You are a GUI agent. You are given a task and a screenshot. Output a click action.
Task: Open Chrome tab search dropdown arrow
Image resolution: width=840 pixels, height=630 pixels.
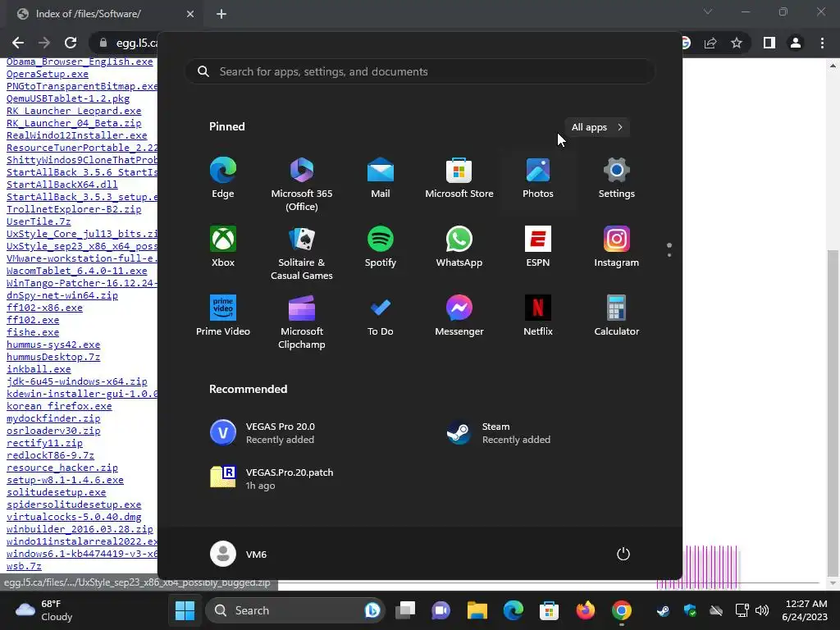point(708,11)
